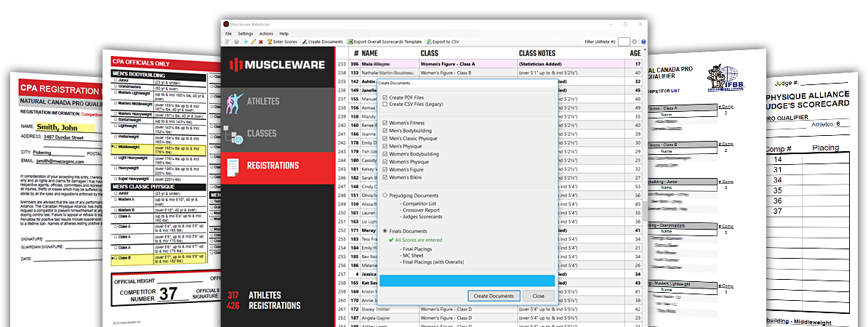This screenshot has height=327, width=868.
Task: Click the Create Documents toolbar icon
Action: click(x=305, y=42)
